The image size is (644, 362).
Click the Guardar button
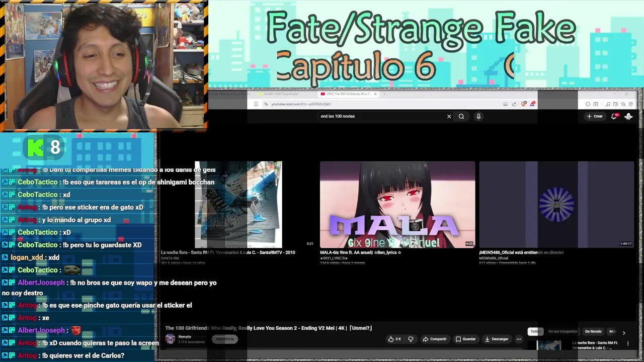tap(465, 339)
